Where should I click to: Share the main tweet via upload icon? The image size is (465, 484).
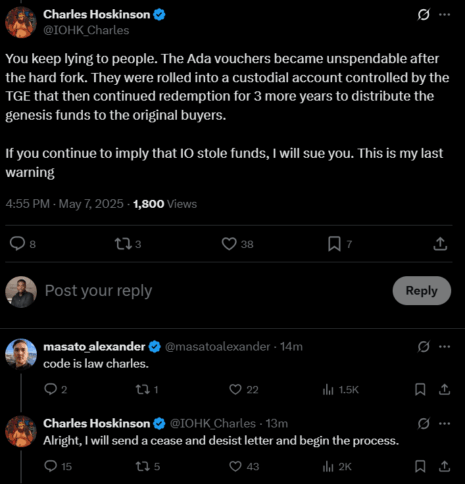click(x=440, y=244)
